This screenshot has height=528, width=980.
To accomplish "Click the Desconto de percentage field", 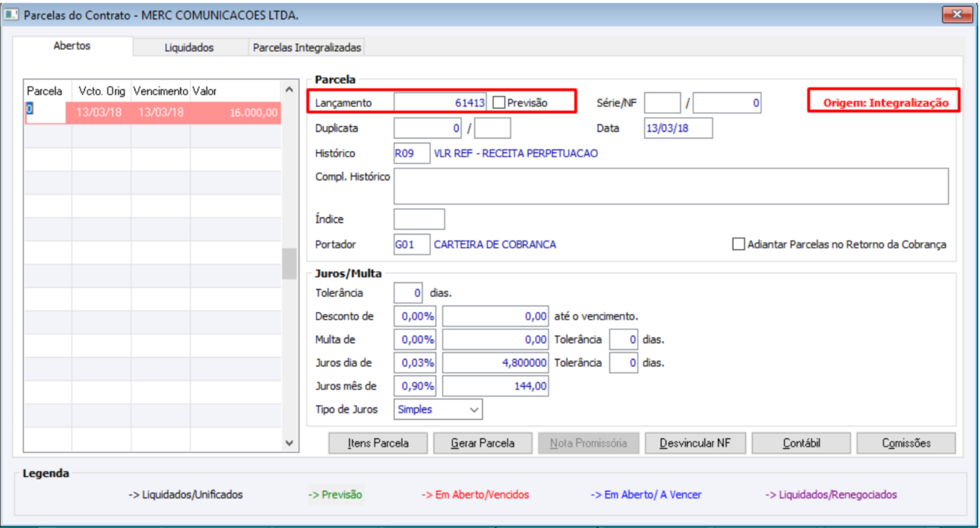I will pos(415,316).
